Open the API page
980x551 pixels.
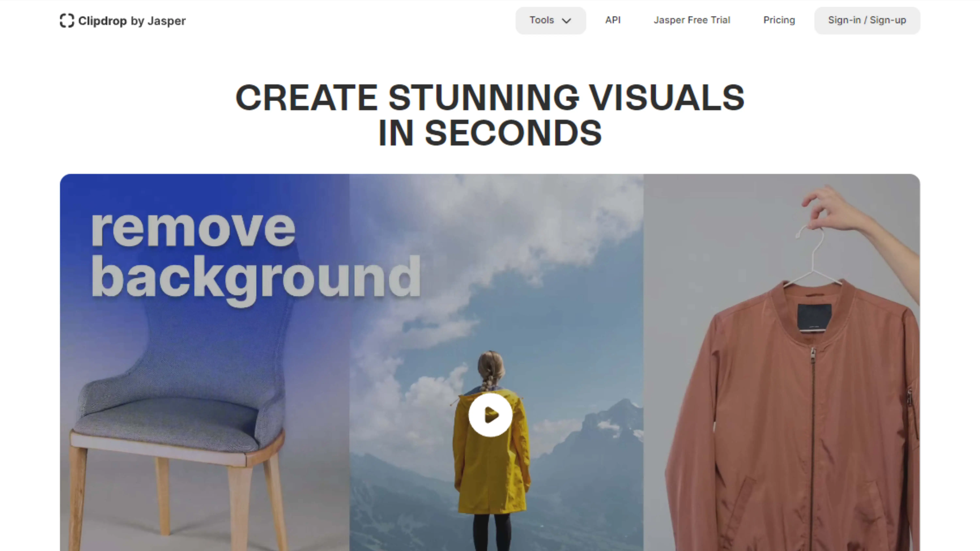tap(613, 20)
